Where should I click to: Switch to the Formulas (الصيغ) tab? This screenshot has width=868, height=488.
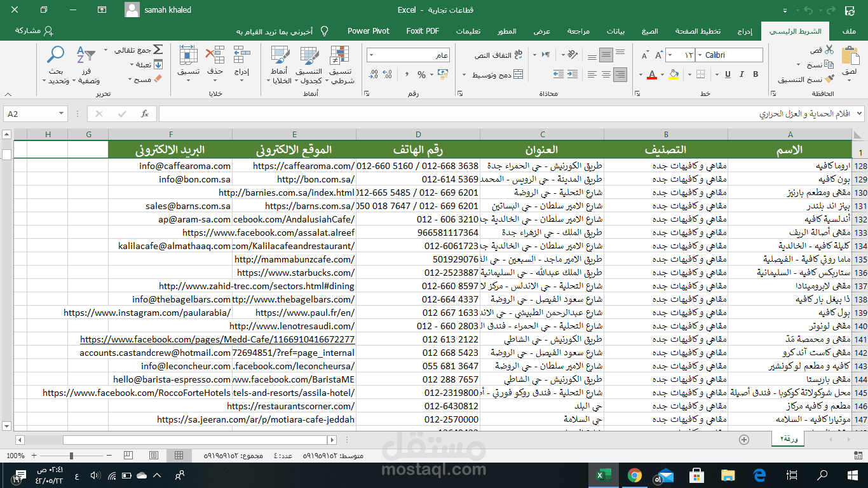(x=650, y=31)
